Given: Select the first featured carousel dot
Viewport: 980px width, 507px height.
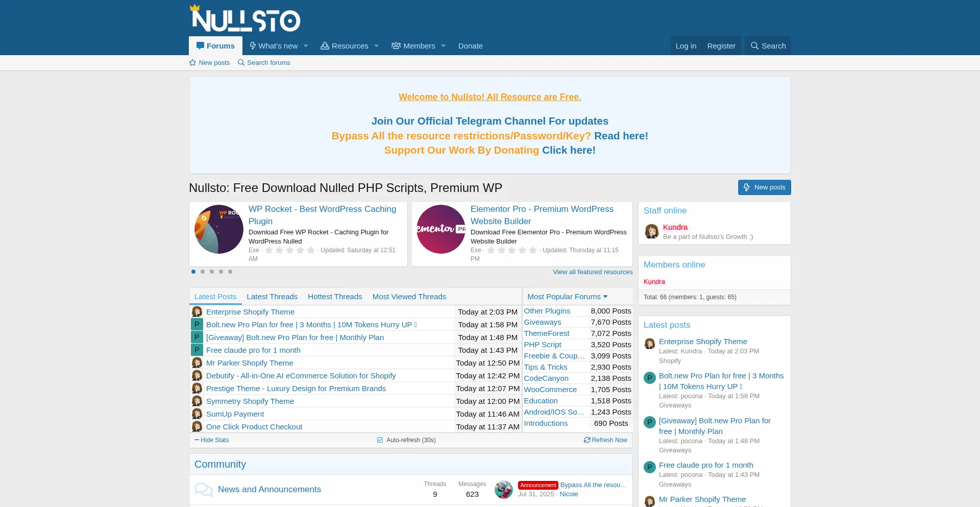Looking at the screenshot, I should coord(193,272).
